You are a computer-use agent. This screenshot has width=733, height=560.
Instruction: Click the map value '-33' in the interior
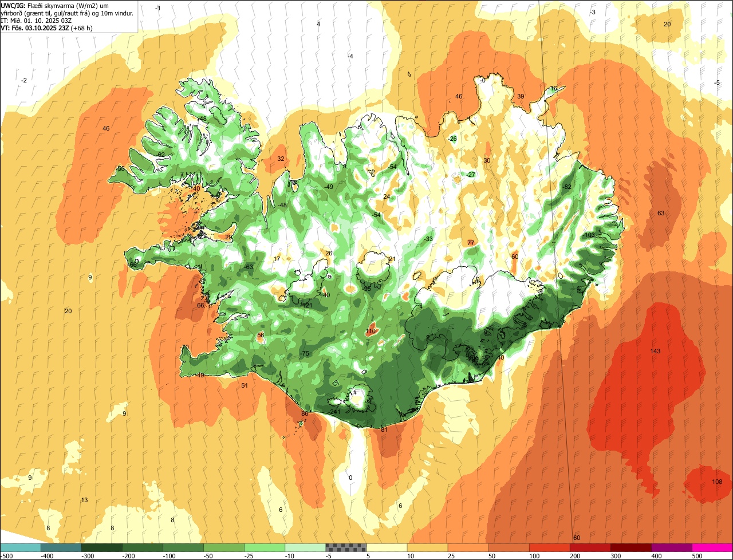[x=428, y=239]
